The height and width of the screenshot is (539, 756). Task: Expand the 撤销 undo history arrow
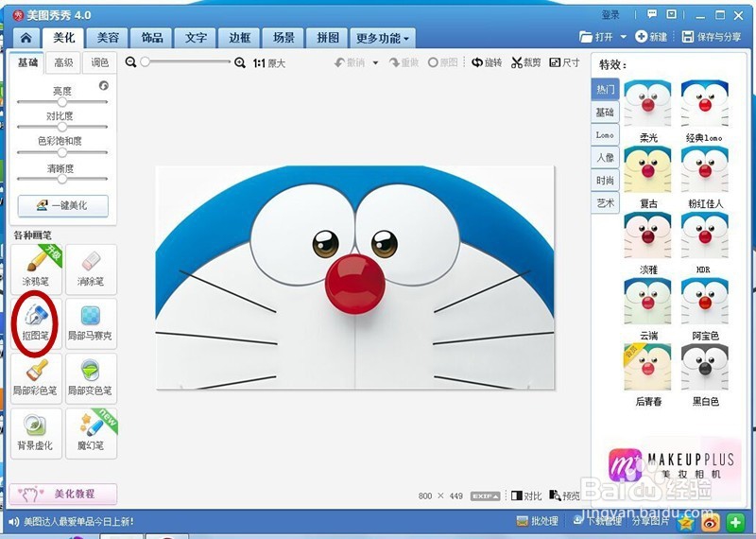coord(375,63)
